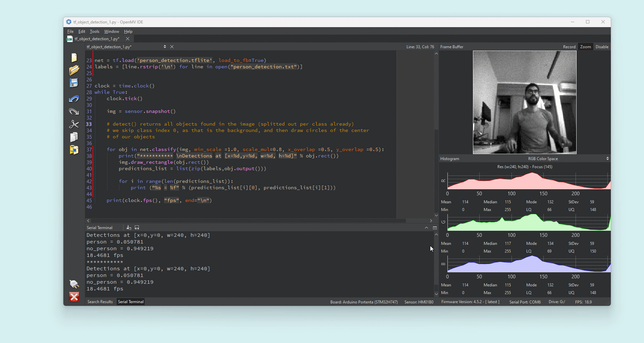Click Drive: G:/ status entry
Screen dimensions: 644x343
tap(557, 302)
